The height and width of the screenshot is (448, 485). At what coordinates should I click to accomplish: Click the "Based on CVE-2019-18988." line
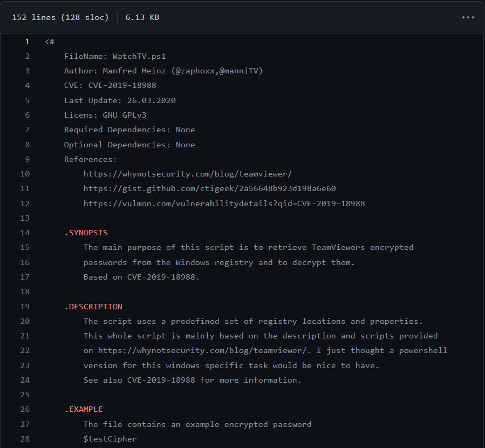pyautogui.click(x=141, y=277)
